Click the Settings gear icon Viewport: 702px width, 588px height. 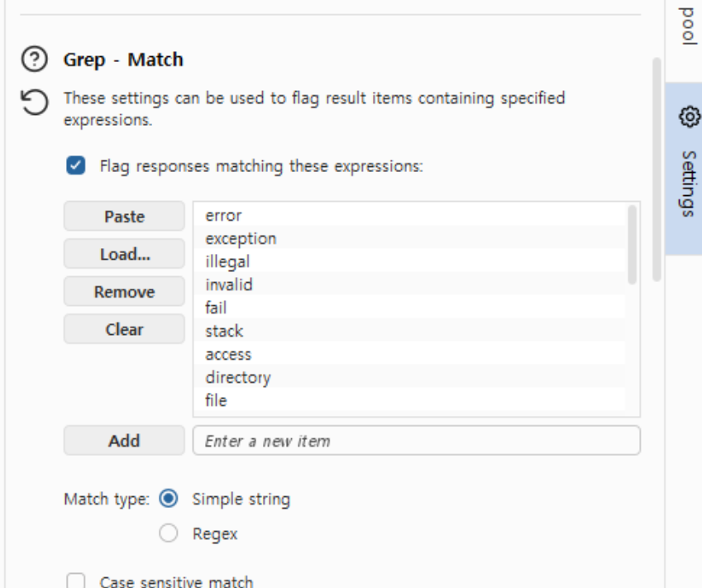[690, 117]
